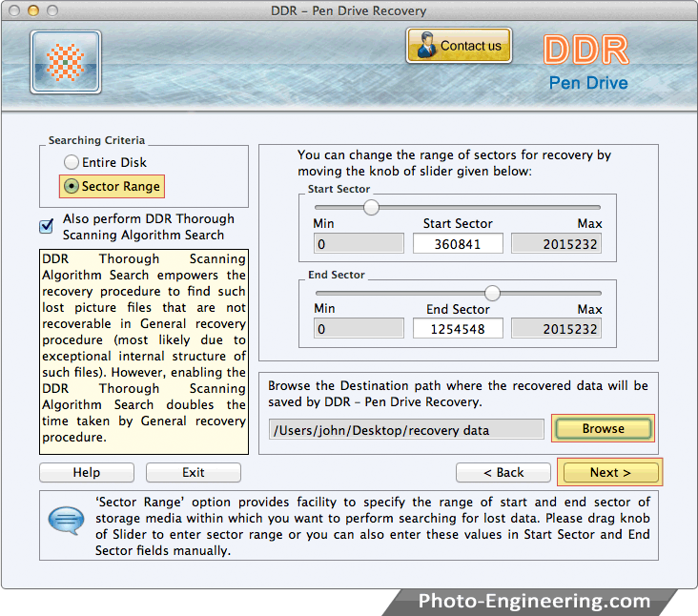This screenshot has width=698, height=616.
Task: Click the End Sector Min field
Action: [359, 329]
